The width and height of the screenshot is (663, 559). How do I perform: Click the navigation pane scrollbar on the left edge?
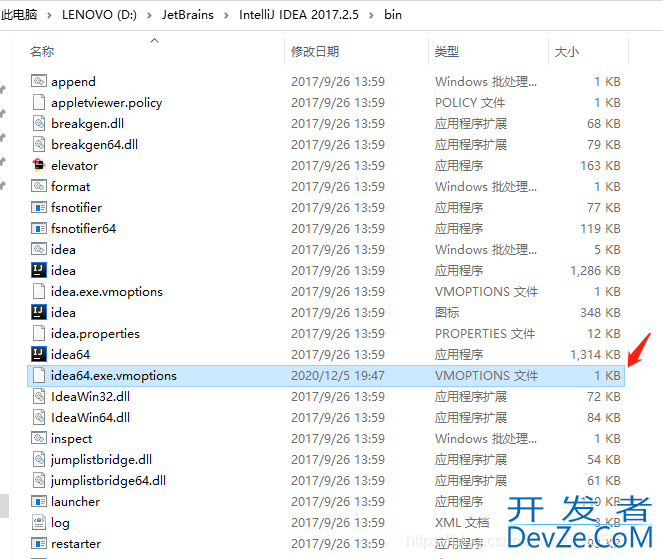tap(4, 506)
